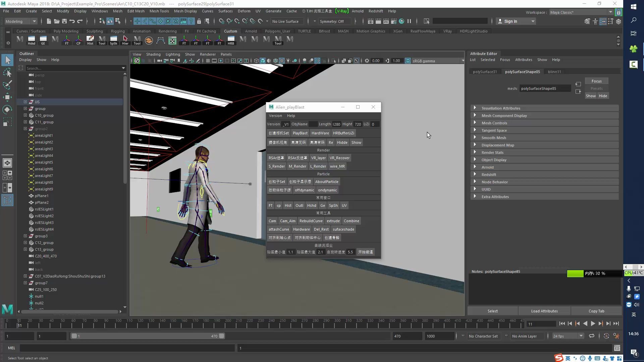This screenshot has height=362, width=644.
Task: Toggle snap to grids icon
Action: [222, 21]
